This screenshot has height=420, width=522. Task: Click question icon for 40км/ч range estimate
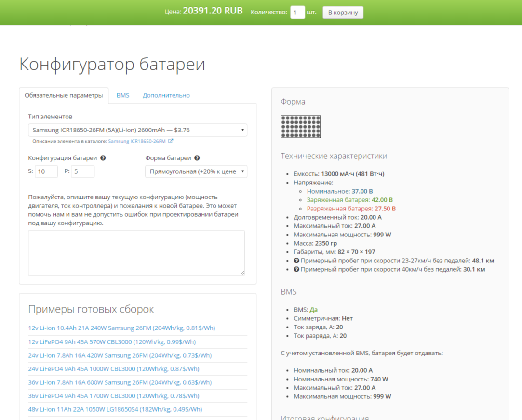click(x=296, y=269)
